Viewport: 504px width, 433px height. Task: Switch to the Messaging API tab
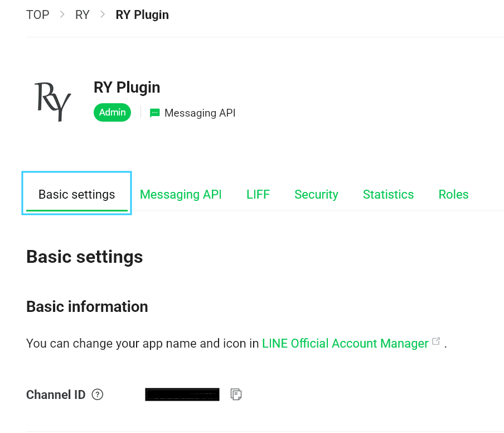pos(181,194)
